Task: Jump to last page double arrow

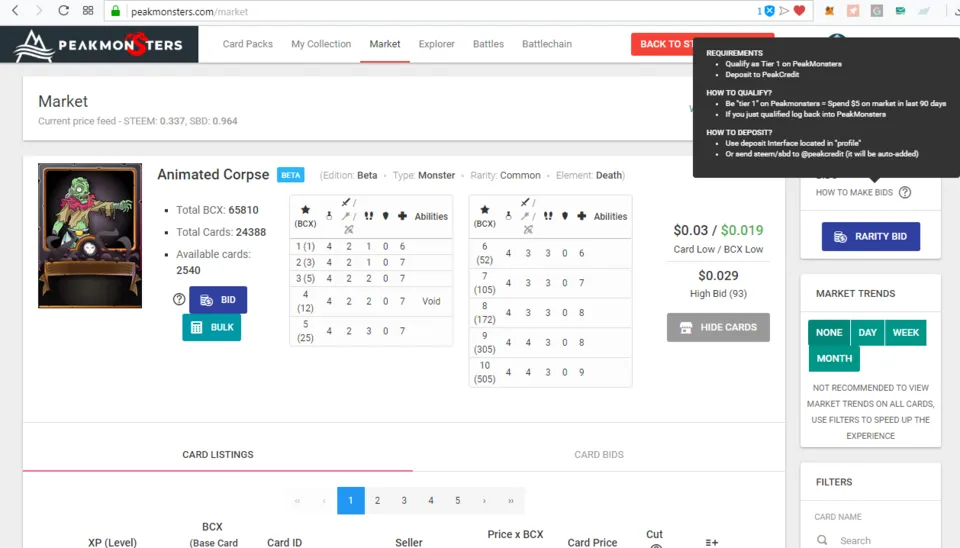Action: 511,500
